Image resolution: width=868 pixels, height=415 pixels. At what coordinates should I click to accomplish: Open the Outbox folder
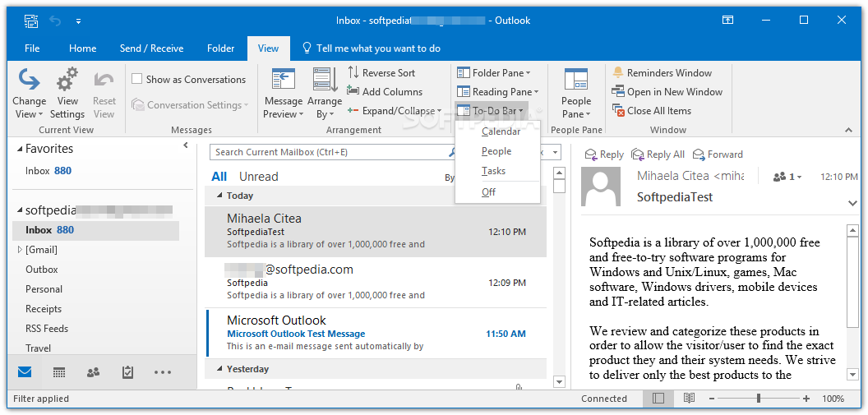(42, 270)
